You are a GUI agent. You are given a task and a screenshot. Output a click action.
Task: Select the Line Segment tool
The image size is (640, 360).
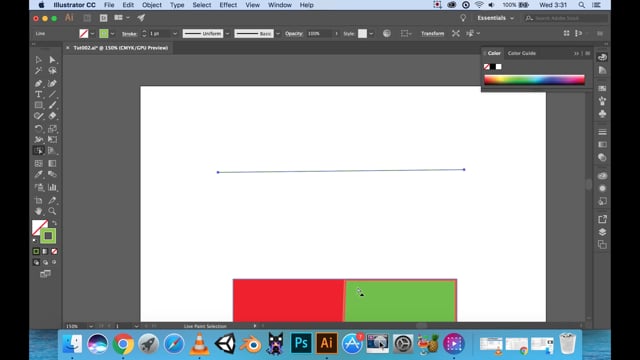click(52, 94)
